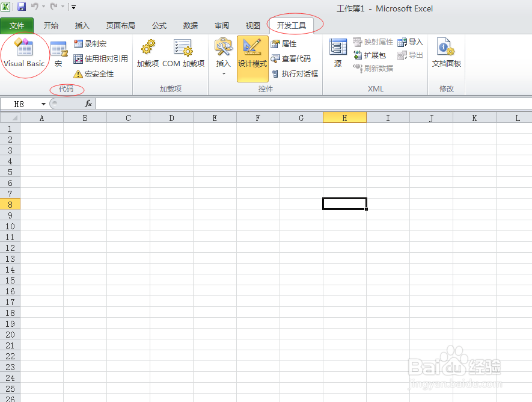Open the XML Source (源) pane

coord(338,53)
